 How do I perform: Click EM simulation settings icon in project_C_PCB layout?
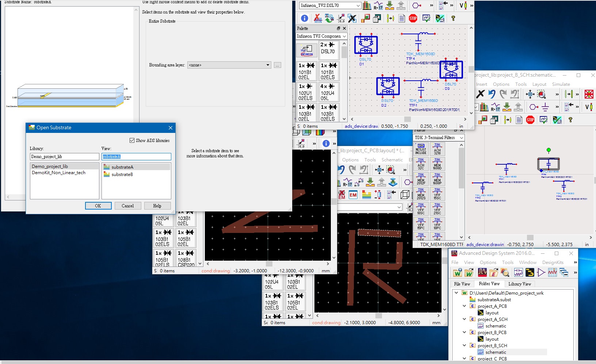pos(353,195)
